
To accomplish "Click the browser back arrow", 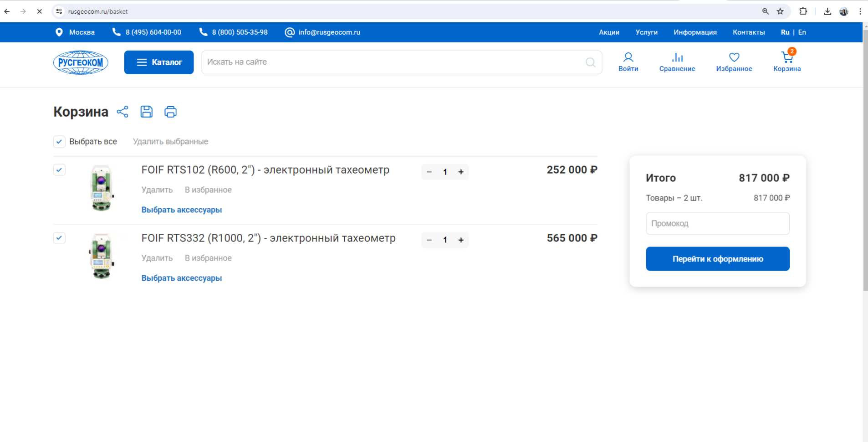I will pos(7,11).
